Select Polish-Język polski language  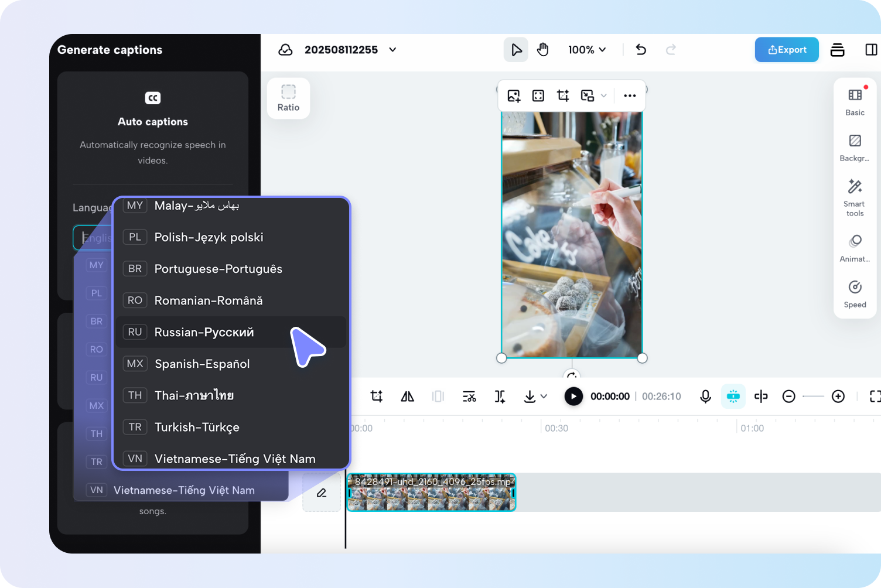(231, 237)
